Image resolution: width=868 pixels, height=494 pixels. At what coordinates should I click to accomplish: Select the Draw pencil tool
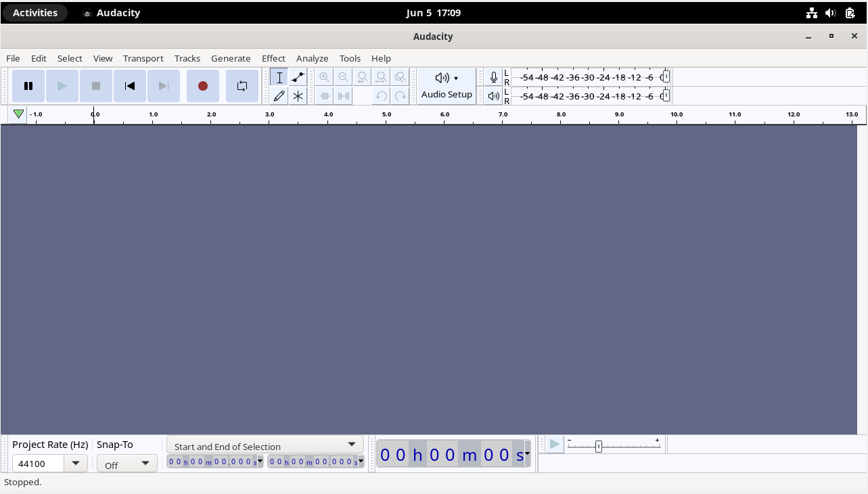point(279,96)
